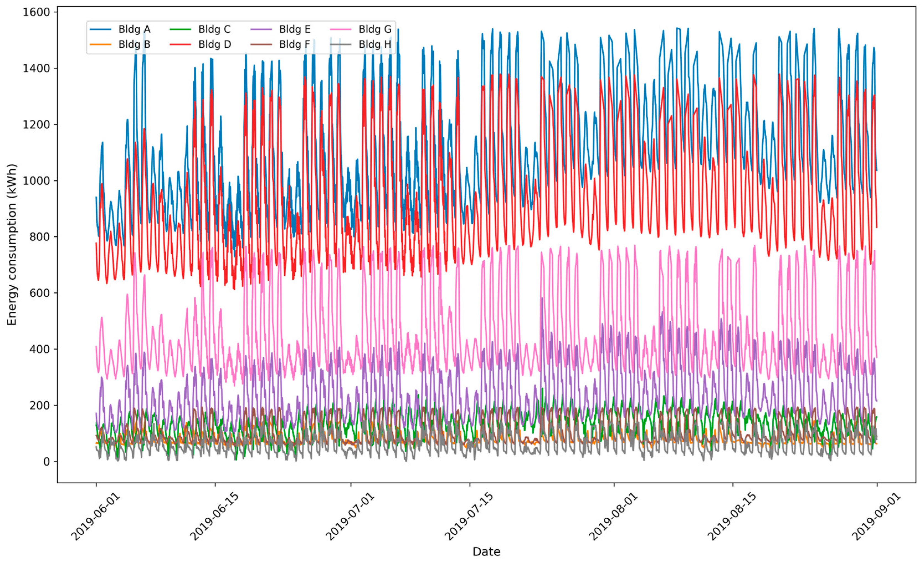Click the Bldg E legend text
Viewport: 924px width, 564px height.
pyautogui.click(x=295, y=29)
